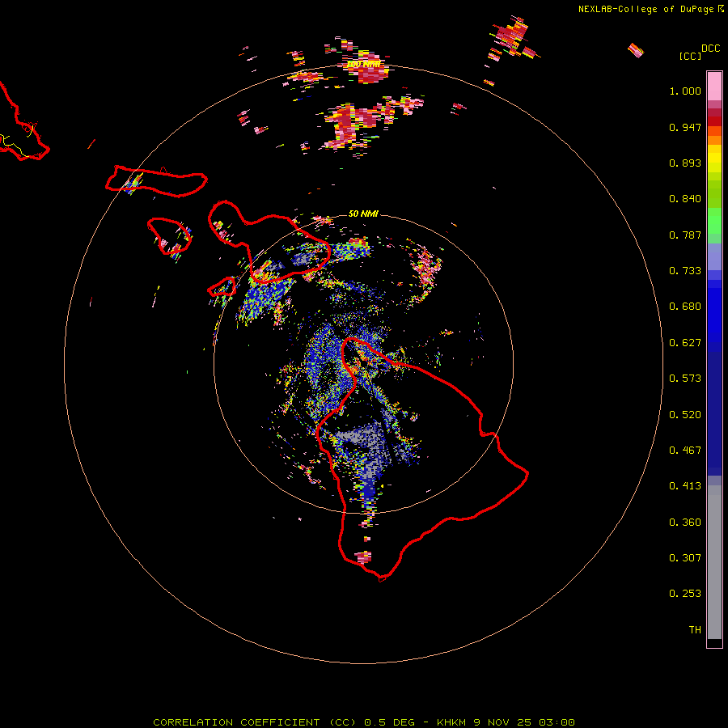Screen dimensions: 728x728
Task: Click the CORRELATION COEFFICIENT (CC) caption text
Action: pos(255,722)
